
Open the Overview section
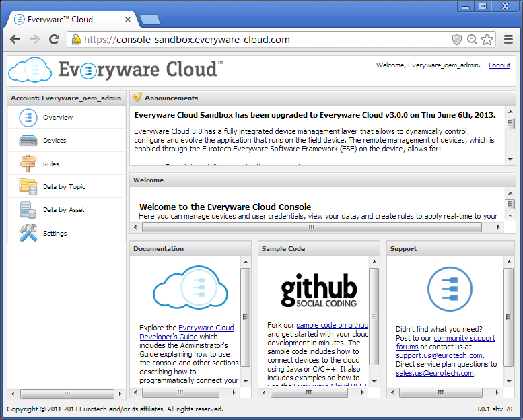click(x=67, y=117)
